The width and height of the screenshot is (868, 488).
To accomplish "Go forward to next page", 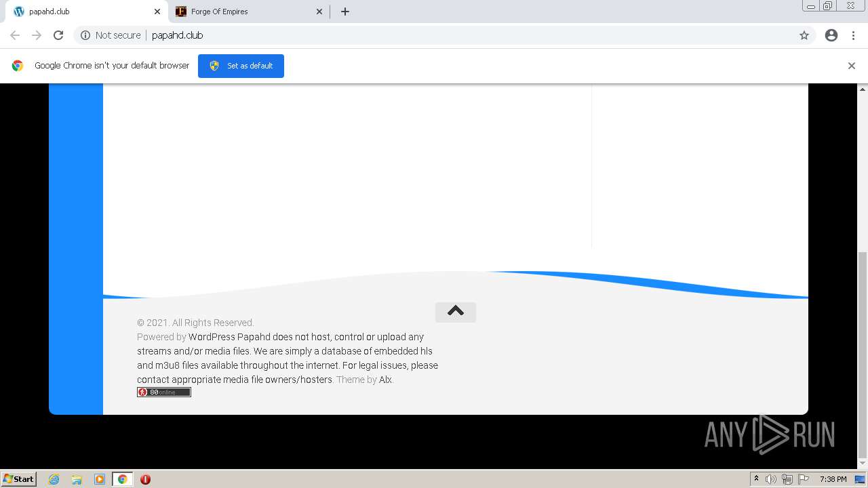I will coord(37,35).
